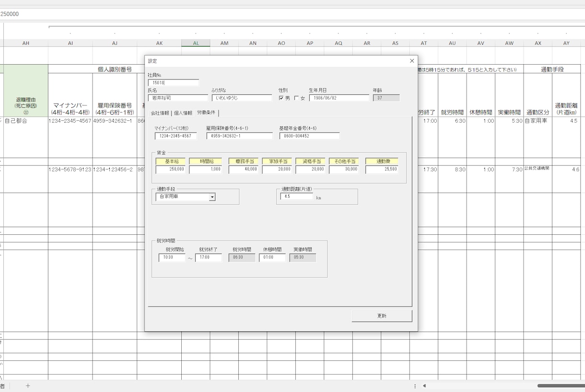Select column header AY
585x392 pixels.
[566, 43]
